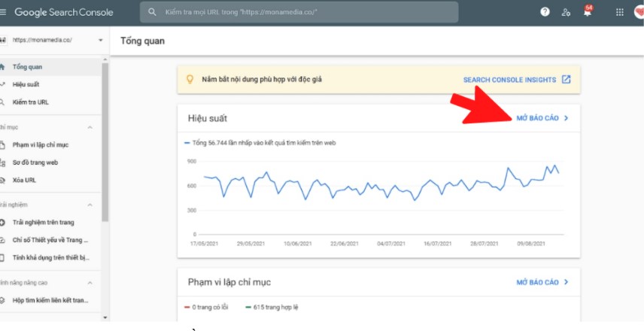The image size is (644, 331).
Task: Click the 0 trang có lỗi legend
Action: tap(206, 307)
